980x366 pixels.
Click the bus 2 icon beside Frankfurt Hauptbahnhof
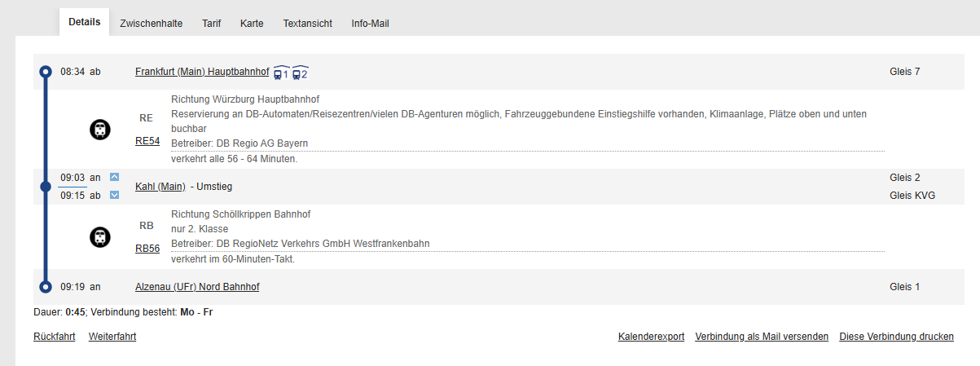pyautogui.click(x=300, y=73)
